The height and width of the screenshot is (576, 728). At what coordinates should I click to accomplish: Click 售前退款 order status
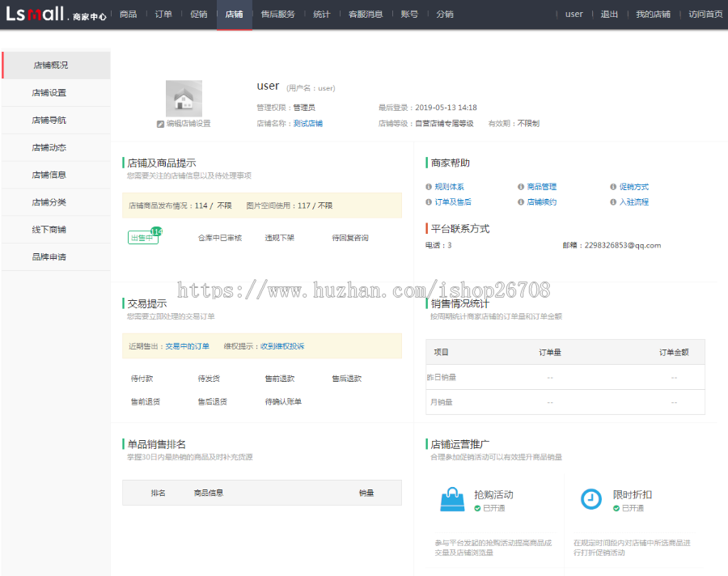coord(280,379)
